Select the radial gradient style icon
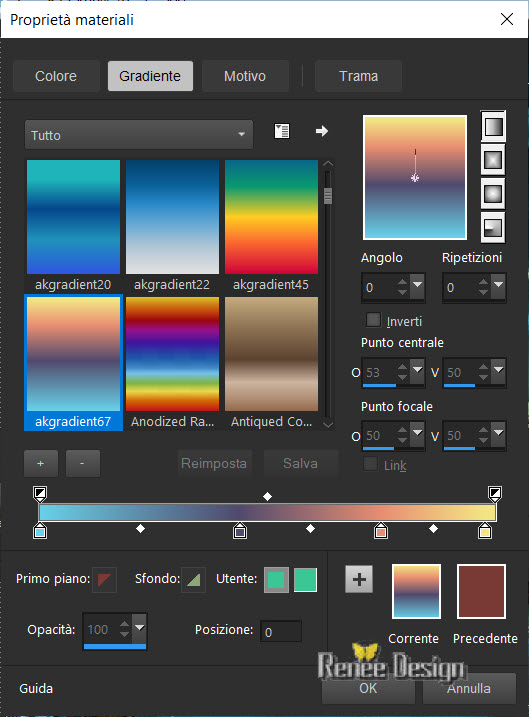This screenshot has height=717, width=529. point(493,227)
